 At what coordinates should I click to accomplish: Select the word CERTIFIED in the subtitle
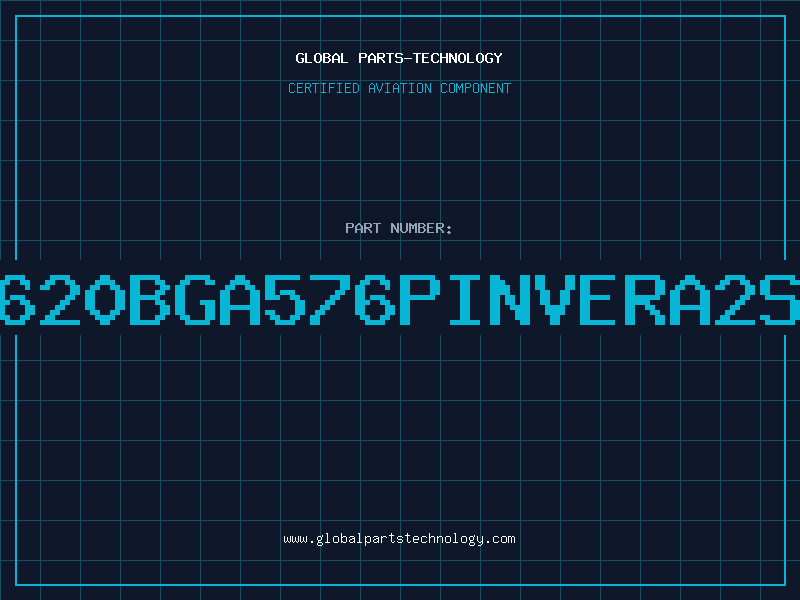[324, 88]
